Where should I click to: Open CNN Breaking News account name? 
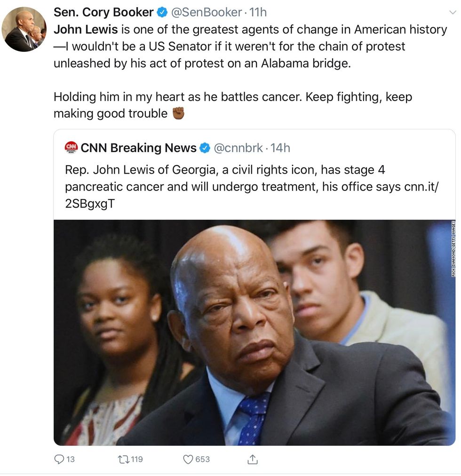point(138,148)
